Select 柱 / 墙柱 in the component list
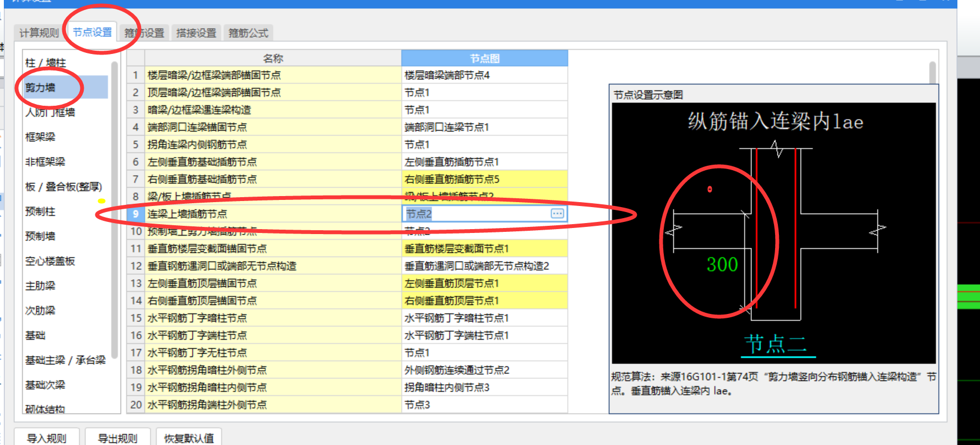Viewport: 980px width, 445px height. click(46, 63)
